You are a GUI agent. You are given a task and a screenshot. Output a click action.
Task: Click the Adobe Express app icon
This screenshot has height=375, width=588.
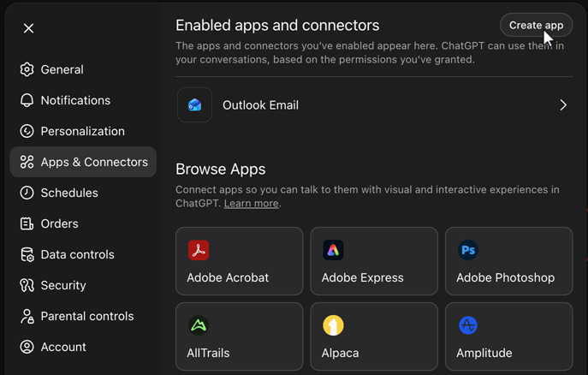pos(333,250)
